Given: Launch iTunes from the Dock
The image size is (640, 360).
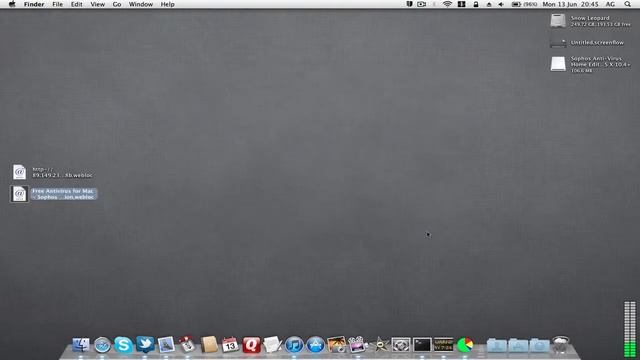Looking at the screenshot, I should [x=294, y=345].
